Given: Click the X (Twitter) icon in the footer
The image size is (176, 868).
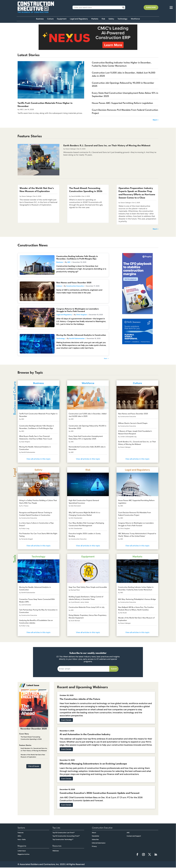Looking at the screenshot, I should tap(150, 854).
